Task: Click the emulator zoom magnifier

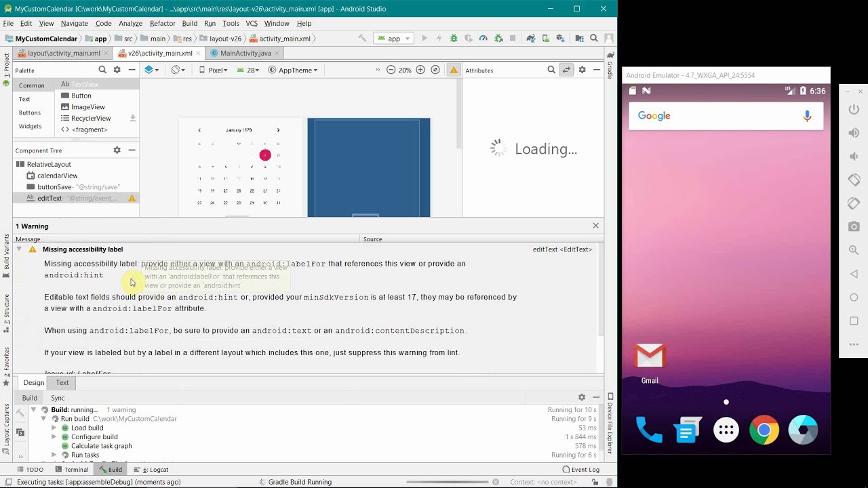Action: click(x=854, y=250)
